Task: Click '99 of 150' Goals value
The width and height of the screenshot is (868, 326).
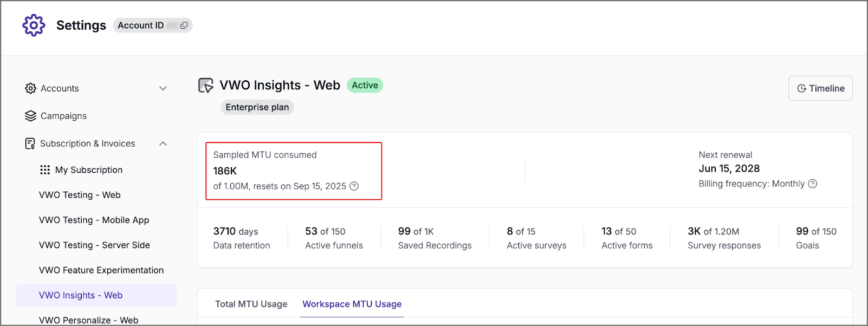Action: click(816, 231)
